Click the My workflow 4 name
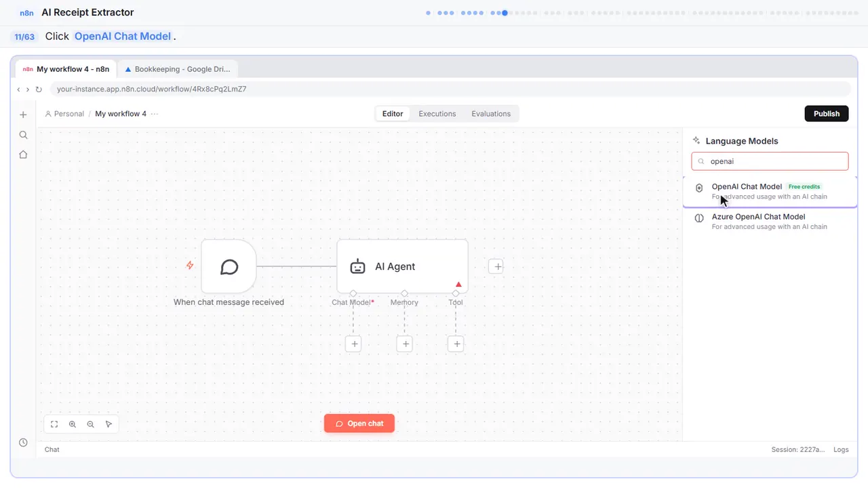868x488 pixels. [121, 114]
